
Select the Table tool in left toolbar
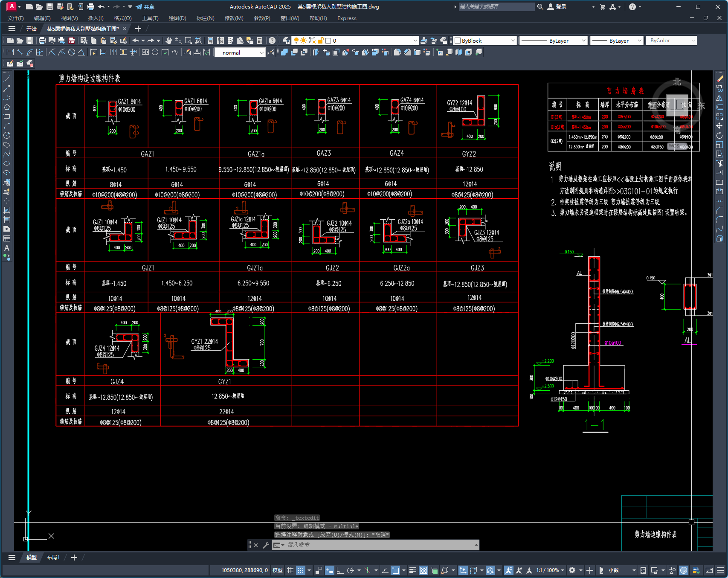pyautogui.click(x=7, y=238)
